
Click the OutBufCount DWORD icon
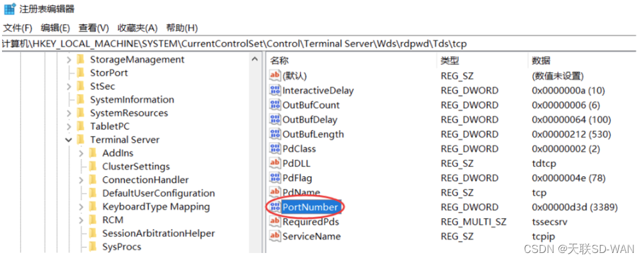pos(275,105)
